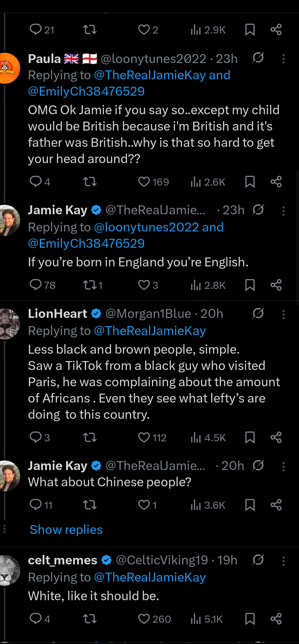Viewport: 299px width, 644px height.
Task: Share LionHeart's post
Action: click(x=276, y=437)
